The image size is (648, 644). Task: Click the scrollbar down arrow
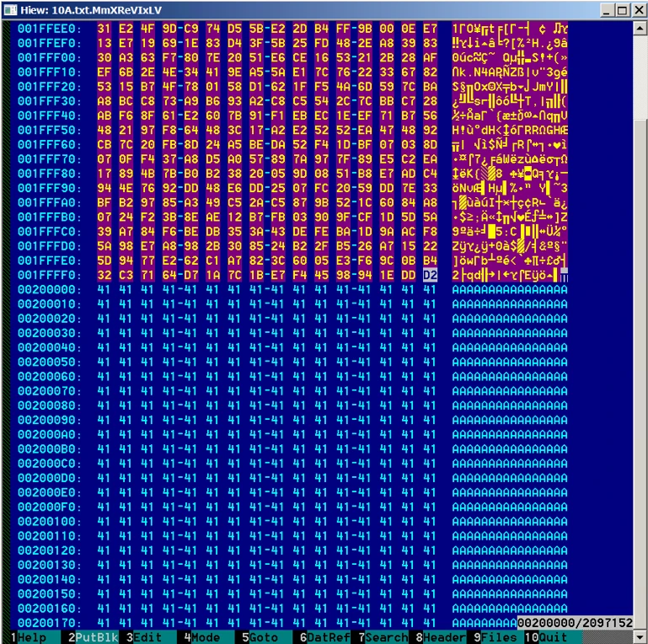tap(640, 637)
